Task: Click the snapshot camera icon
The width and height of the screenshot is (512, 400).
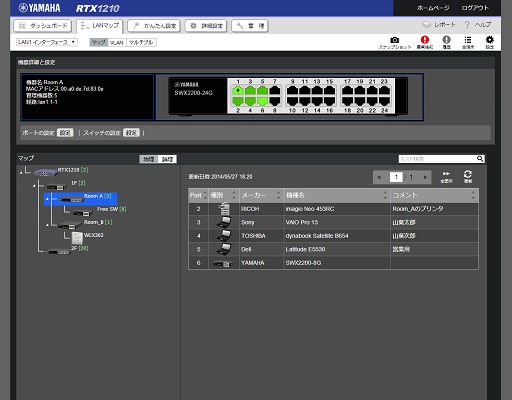Action: pos(395,40)
